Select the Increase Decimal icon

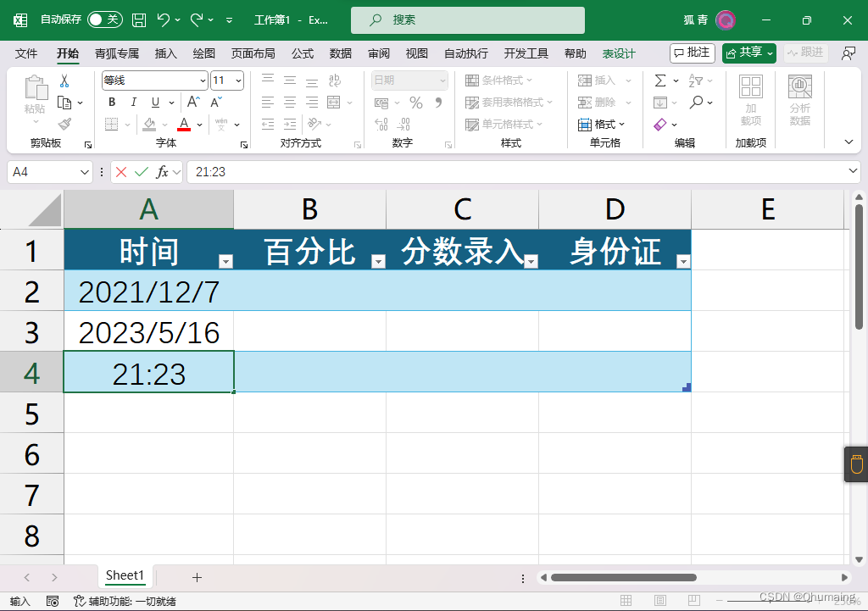[381, 124]
